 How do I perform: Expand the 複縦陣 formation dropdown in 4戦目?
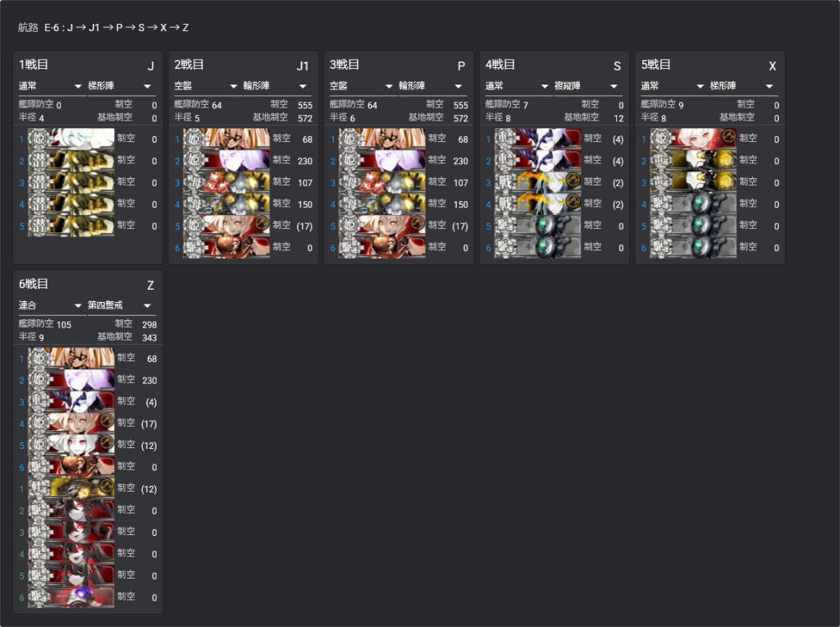[x=586, y=86]
